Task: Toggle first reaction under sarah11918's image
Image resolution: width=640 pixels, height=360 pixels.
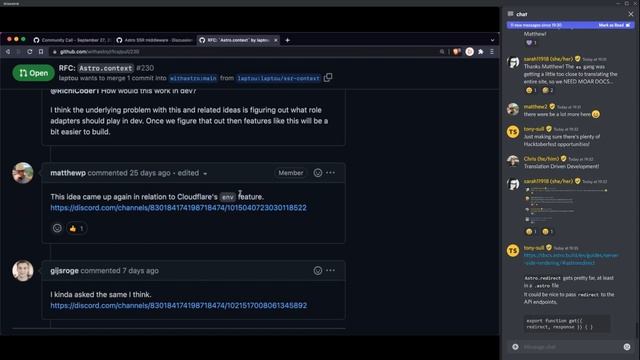Action: coord(531,232)
